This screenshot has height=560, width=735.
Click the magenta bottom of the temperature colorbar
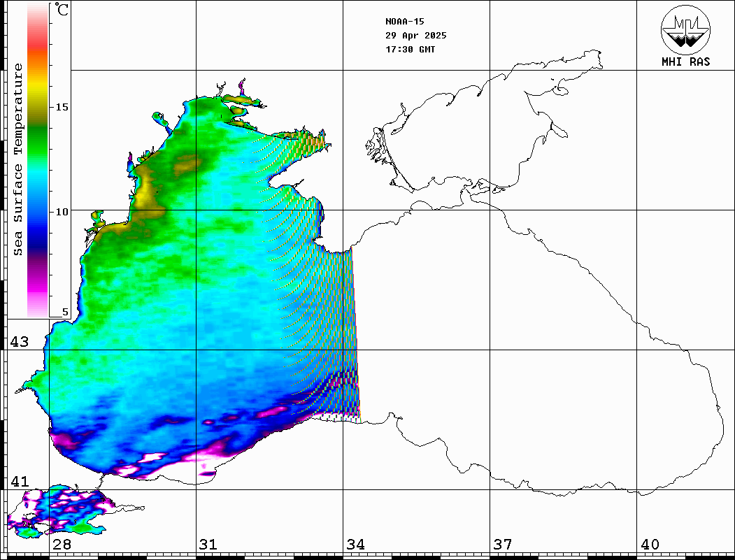pyautogui.click(x=38, y=286)
